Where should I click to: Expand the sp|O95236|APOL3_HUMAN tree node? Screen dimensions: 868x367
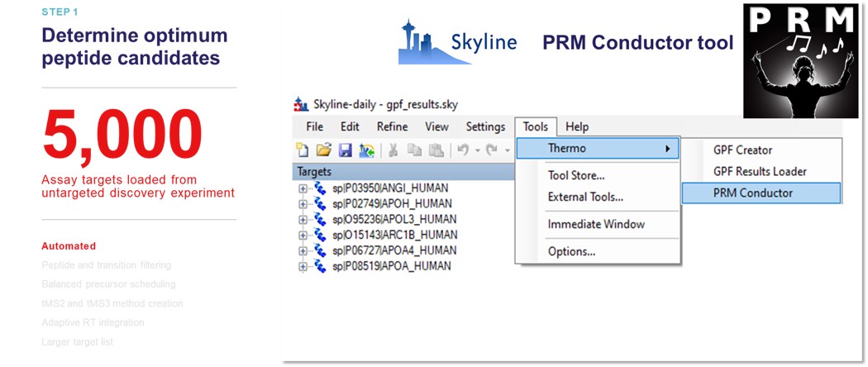[x=303, y=219]
